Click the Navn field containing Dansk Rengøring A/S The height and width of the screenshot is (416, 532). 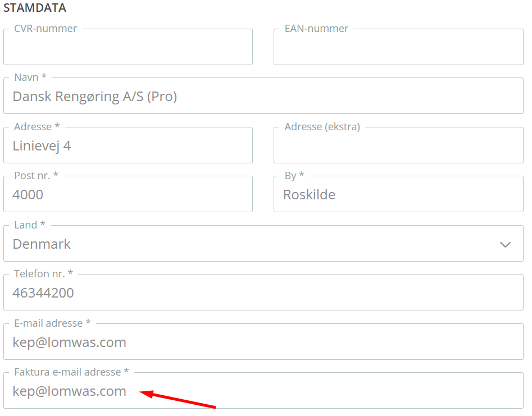[x=263, y=96]
